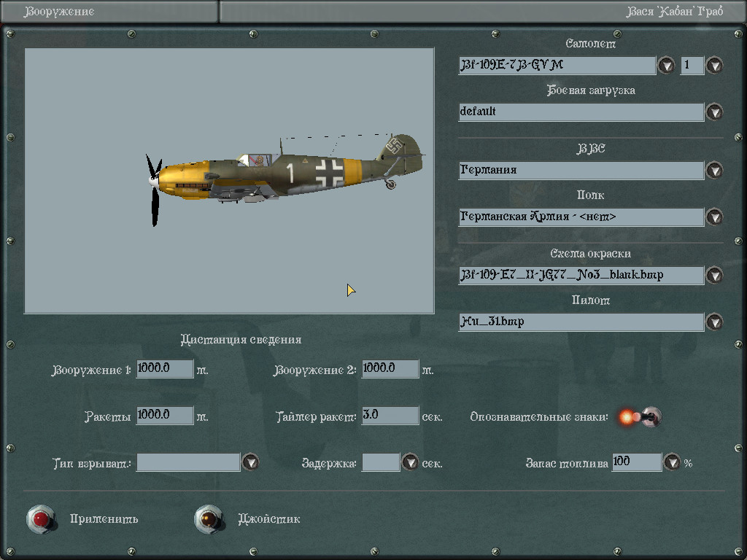Click the empty Тип взрыват. field
Viewport: 747px width, 560px height.
pyautogui.click(x=188, y=462)
